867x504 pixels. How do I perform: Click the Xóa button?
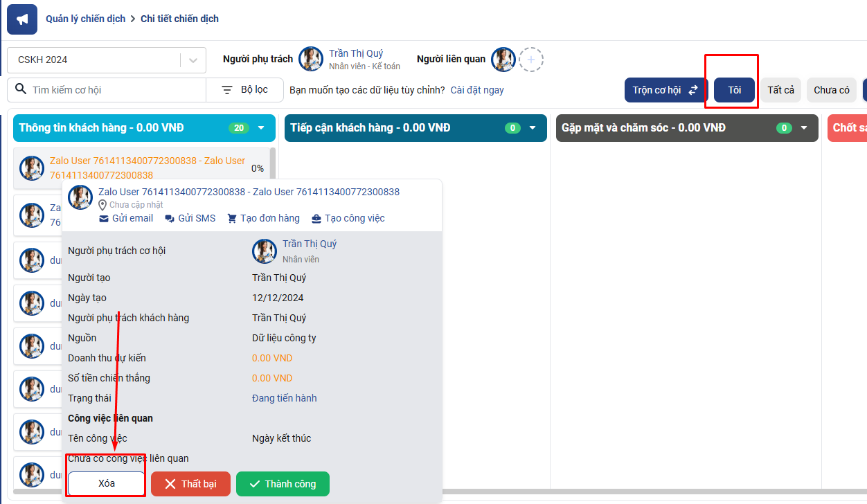coord(106,484)
